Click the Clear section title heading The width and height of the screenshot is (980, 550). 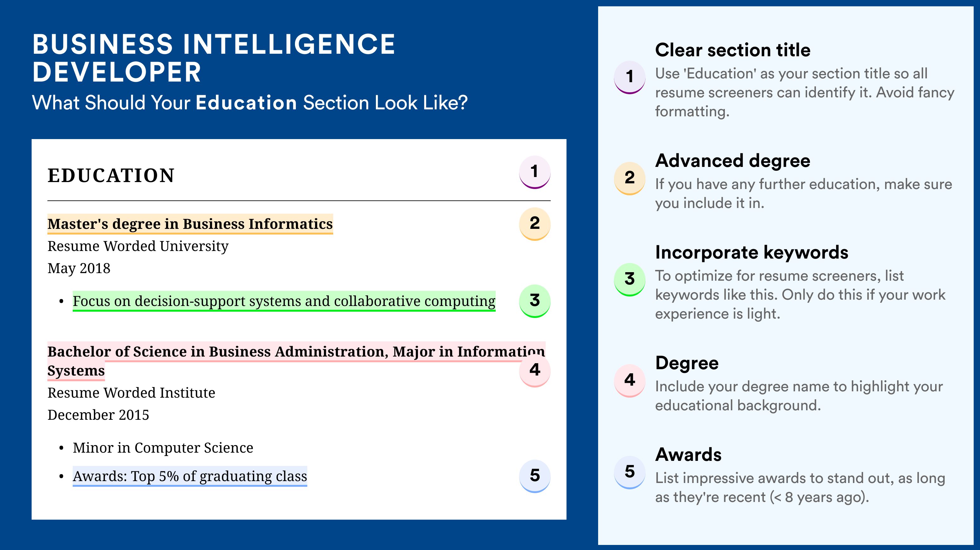(x=733, y=50)
